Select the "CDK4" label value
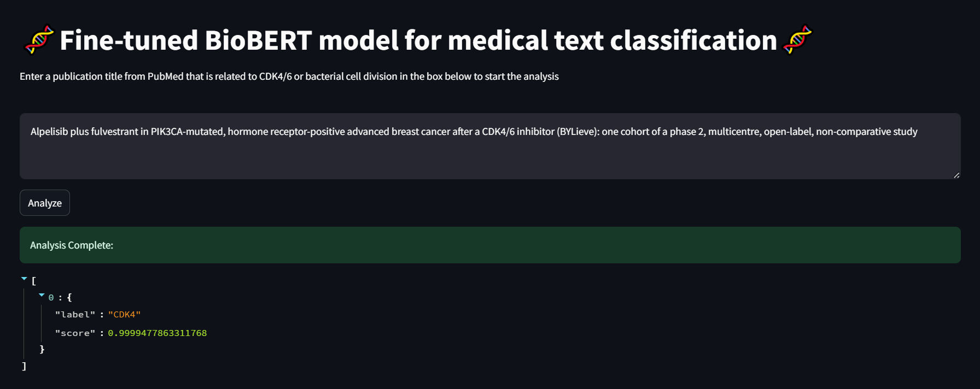This screenshot has width=980, height=389. 124,315
